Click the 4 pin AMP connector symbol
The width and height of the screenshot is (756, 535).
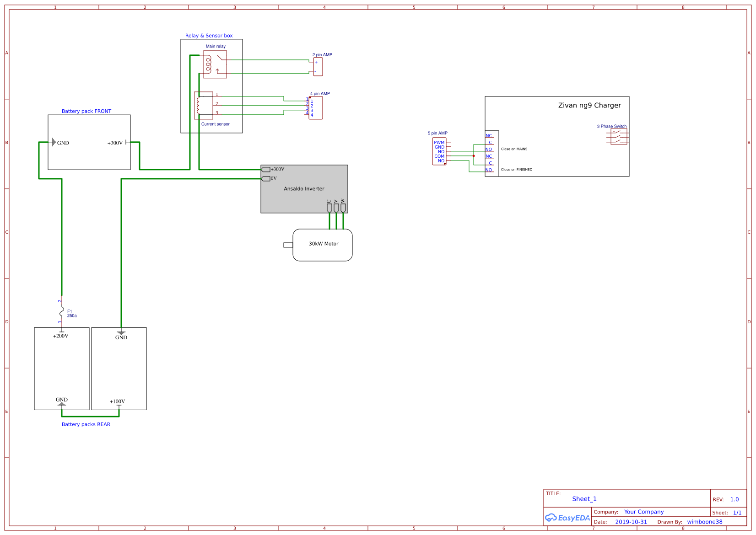316,107
